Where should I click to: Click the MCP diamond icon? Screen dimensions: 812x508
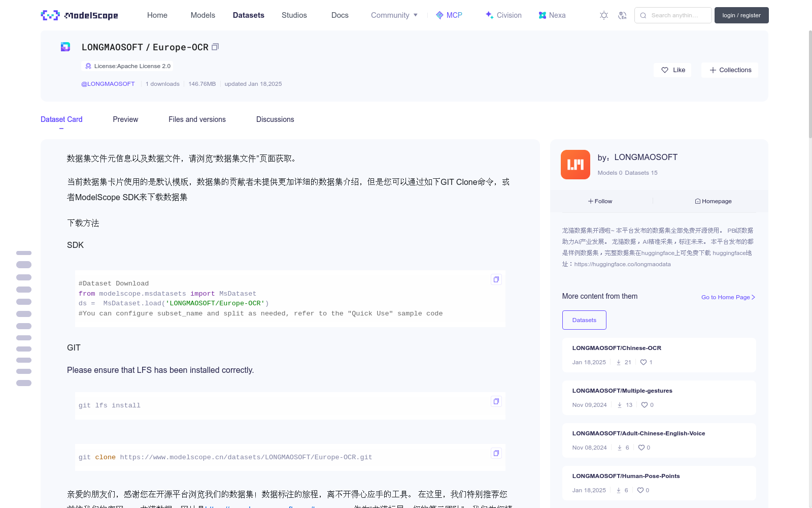click(439, 15)
